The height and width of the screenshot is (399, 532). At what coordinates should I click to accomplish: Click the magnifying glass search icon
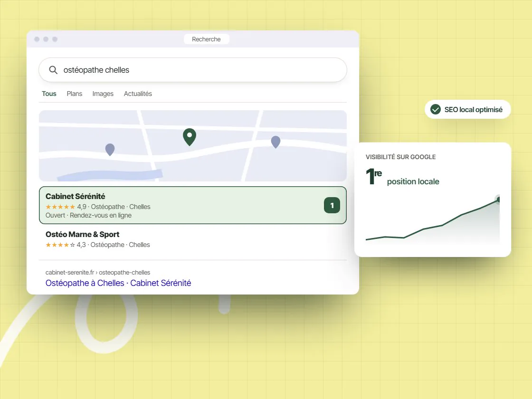point(53,70)
